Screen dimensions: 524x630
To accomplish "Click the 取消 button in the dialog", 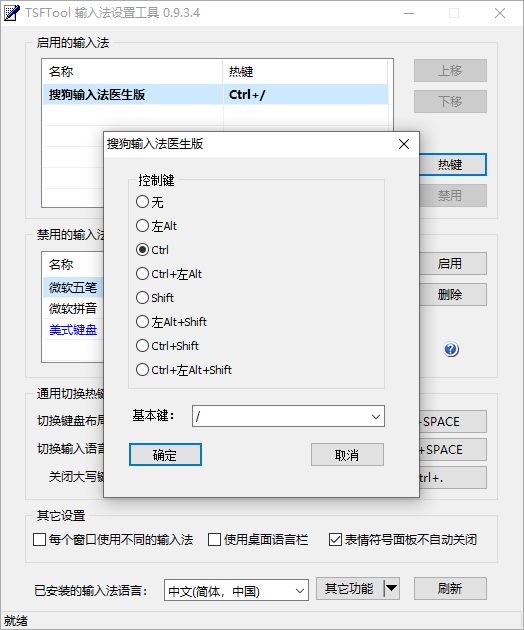I will [347, 454].
